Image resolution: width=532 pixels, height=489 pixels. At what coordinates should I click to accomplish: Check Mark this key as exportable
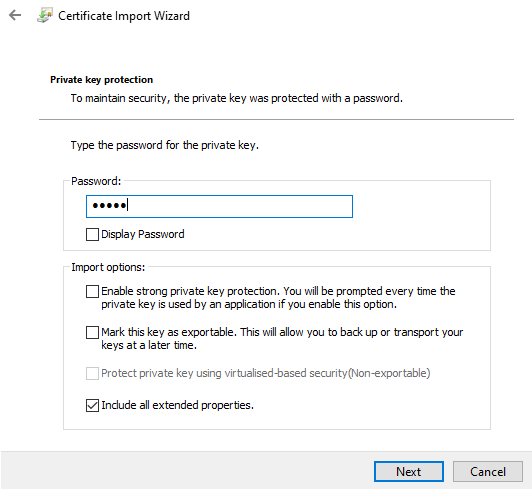point(92,333)
